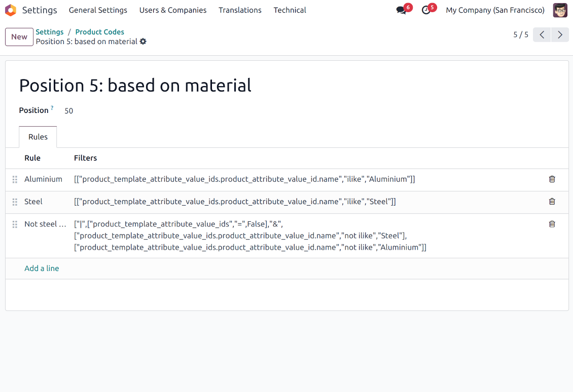Screen dimensions: 573x392
Task: Click the user avatar picture
Action: [x=560, y=10]
